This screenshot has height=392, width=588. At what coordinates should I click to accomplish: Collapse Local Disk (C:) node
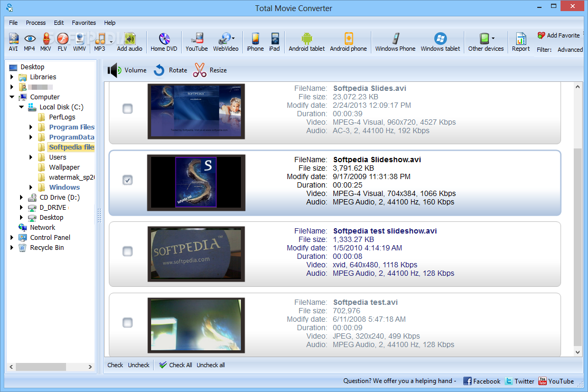coord(21,107)
